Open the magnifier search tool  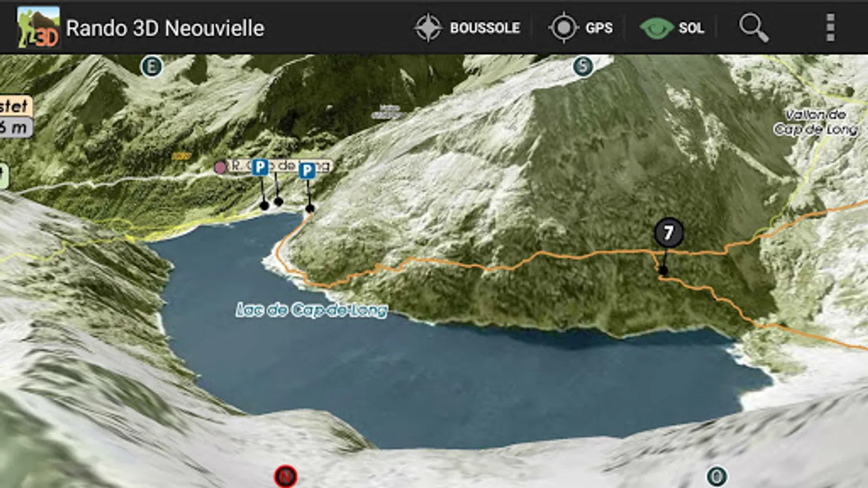pos(754,28)
